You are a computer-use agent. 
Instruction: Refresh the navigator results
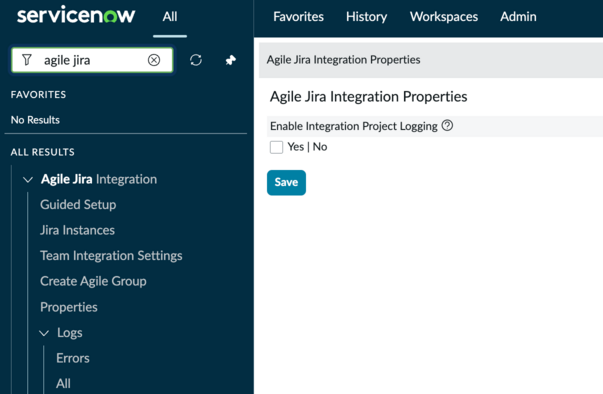point(196,60)
